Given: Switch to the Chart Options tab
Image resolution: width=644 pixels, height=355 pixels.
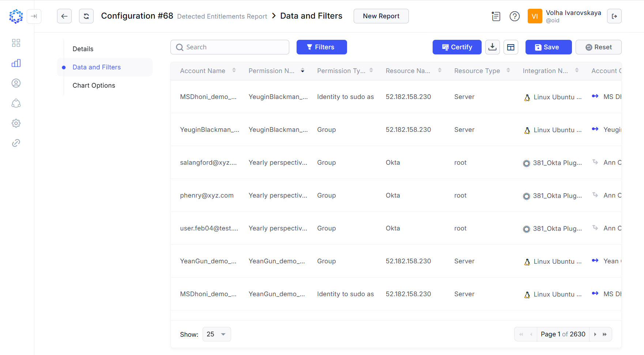Looking at the screenshot, I should click(x=94, y=85).
